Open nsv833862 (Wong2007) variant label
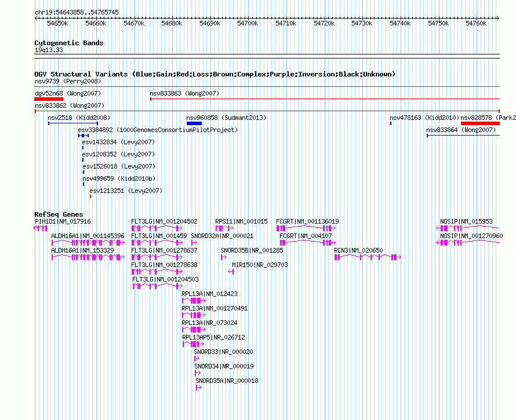 click(70, 105)
